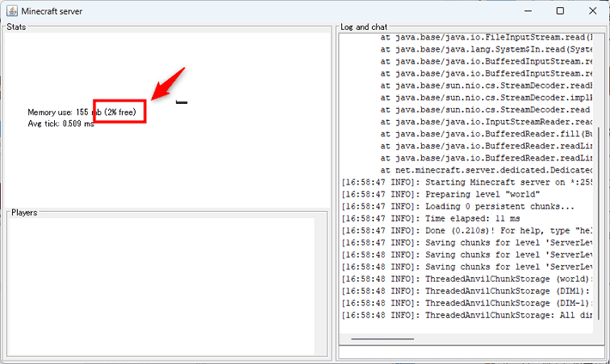Select the 'Avg tick: 0.509 ms' text
The height and width of the screenshot is (364, 610).
click(x=61, y=124)
